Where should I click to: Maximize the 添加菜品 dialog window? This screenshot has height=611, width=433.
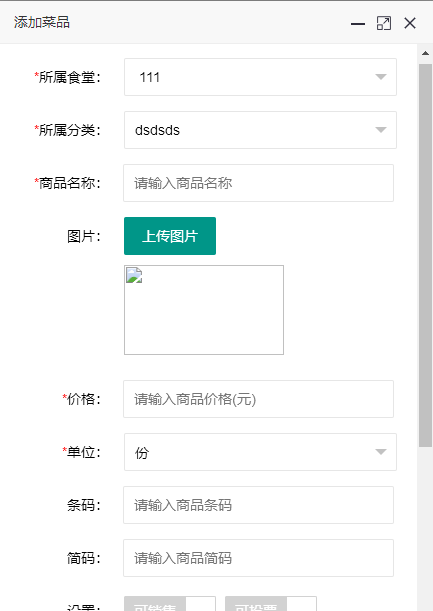[x=384, y=23]
